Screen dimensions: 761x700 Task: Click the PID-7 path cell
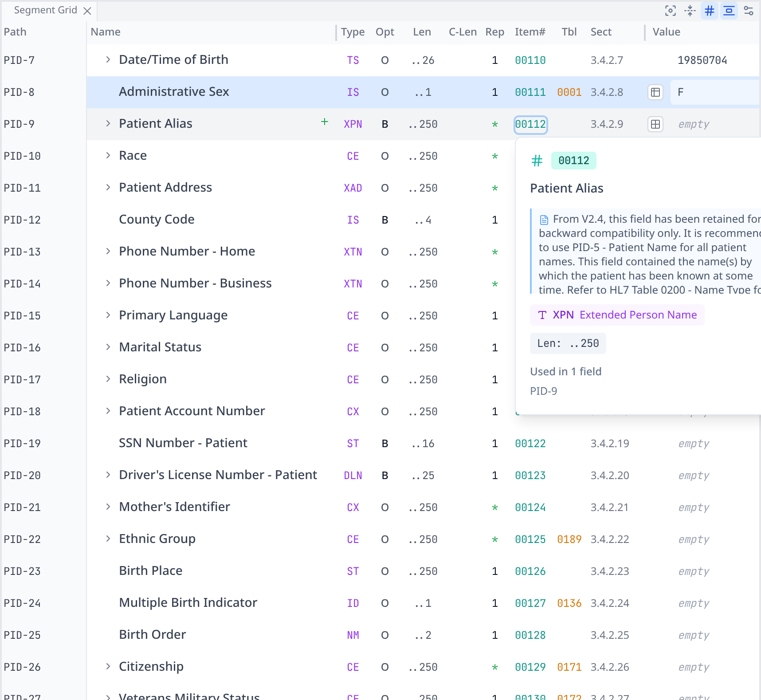tap(19, 60)
